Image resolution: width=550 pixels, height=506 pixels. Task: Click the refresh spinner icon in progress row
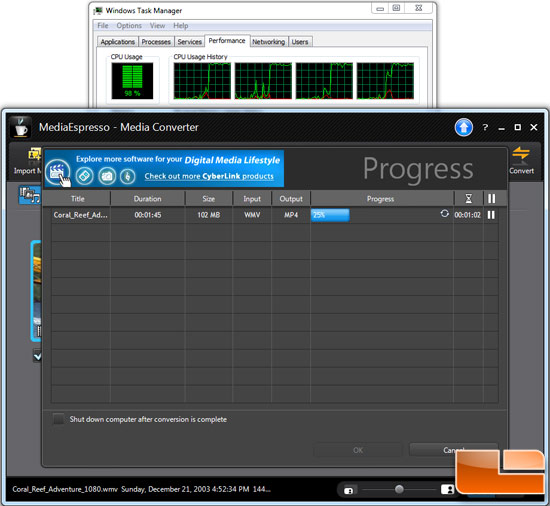(444, 214)
